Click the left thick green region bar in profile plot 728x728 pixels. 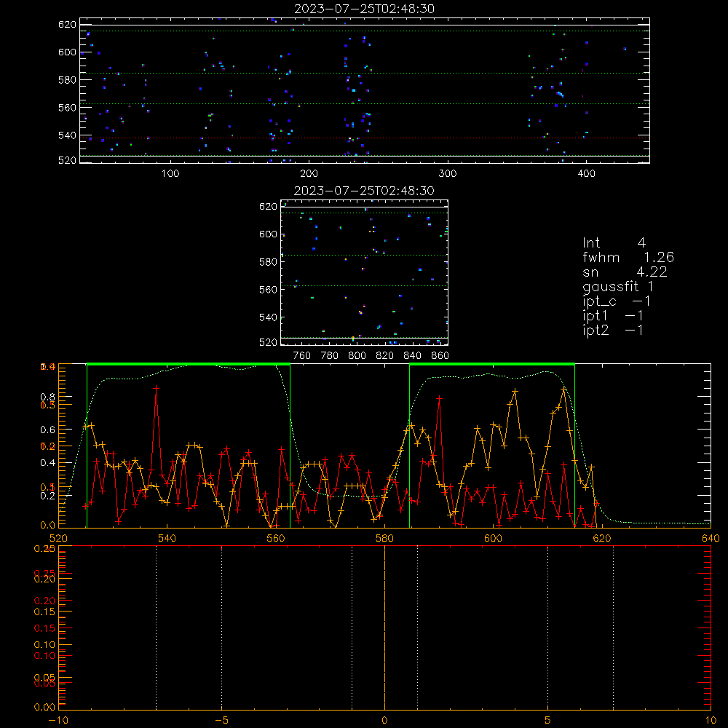tap(189, 364)
